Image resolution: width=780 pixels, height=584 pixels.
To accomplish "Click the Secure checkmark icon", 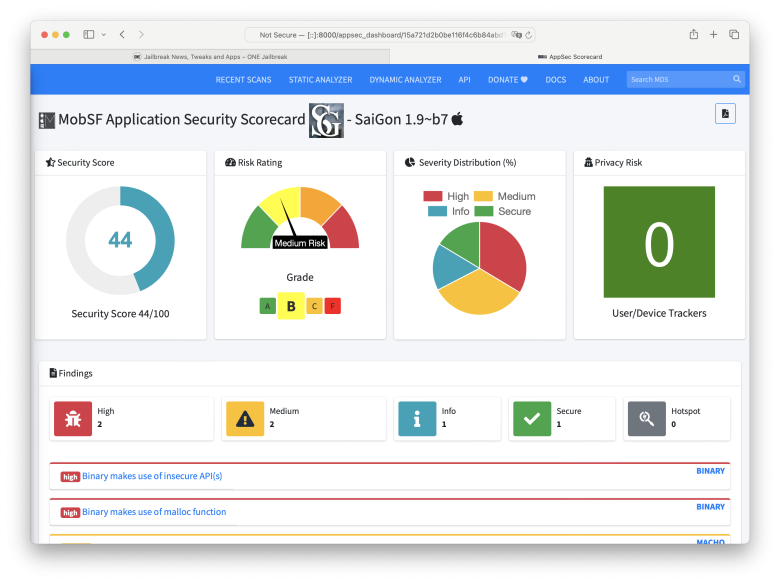I will [x=532, y=418].
